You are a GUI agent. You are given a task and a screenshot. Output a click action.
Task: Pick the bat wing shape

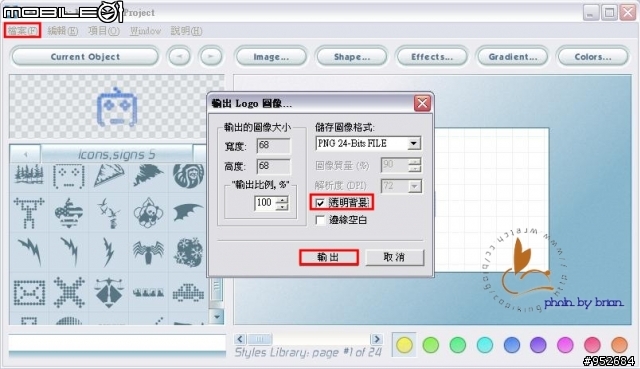click(x=188, y=213)
